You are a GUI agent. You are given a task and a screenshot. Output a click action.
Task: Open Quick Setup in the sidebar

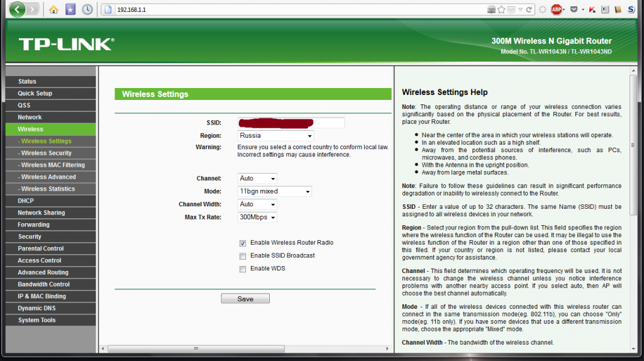pos(51,93)
